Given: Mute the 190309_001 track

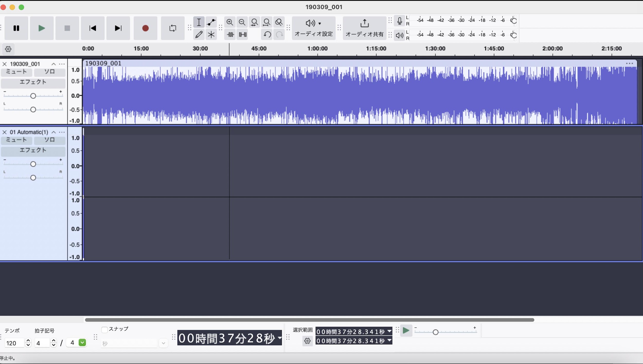Looking at the screenshot, I should tap(16, 72).
